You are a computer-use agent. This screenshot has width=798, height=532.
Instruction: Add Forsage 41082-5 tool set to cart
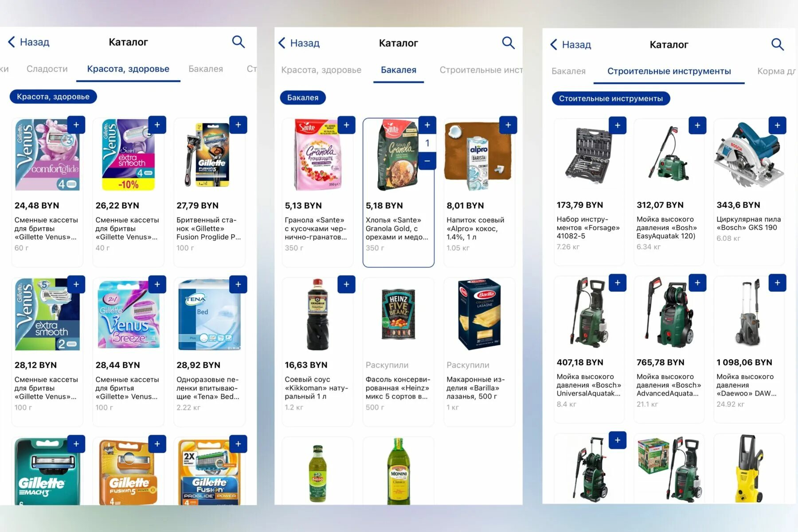click(x=618, y=125)
